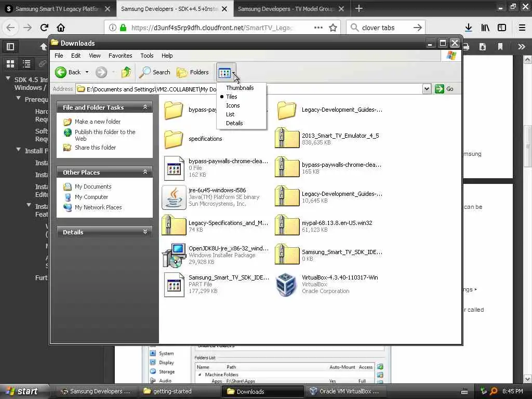Open the Tools menu in Downloads
The height and width of the screenshot is (399, 532).
[147, 55]
